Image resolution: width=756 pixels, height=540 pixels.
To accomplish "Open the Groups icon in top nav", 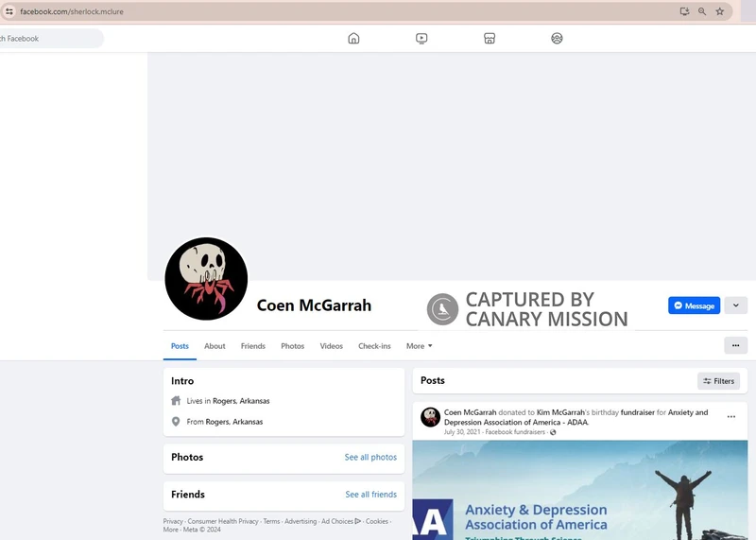I will [557, 38].
